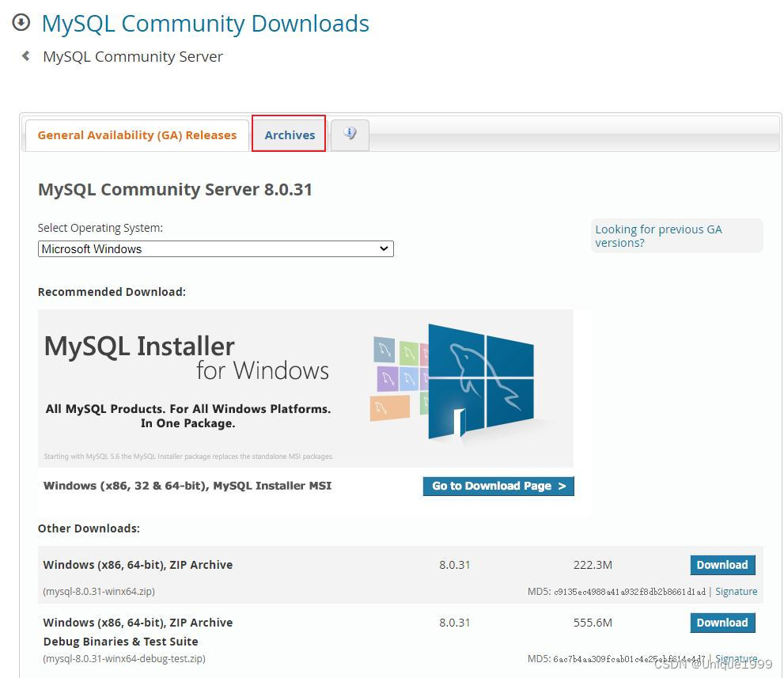Click the 222.3M size value
Viewport: 784px width, 678px height.
[x=593, y=565]
